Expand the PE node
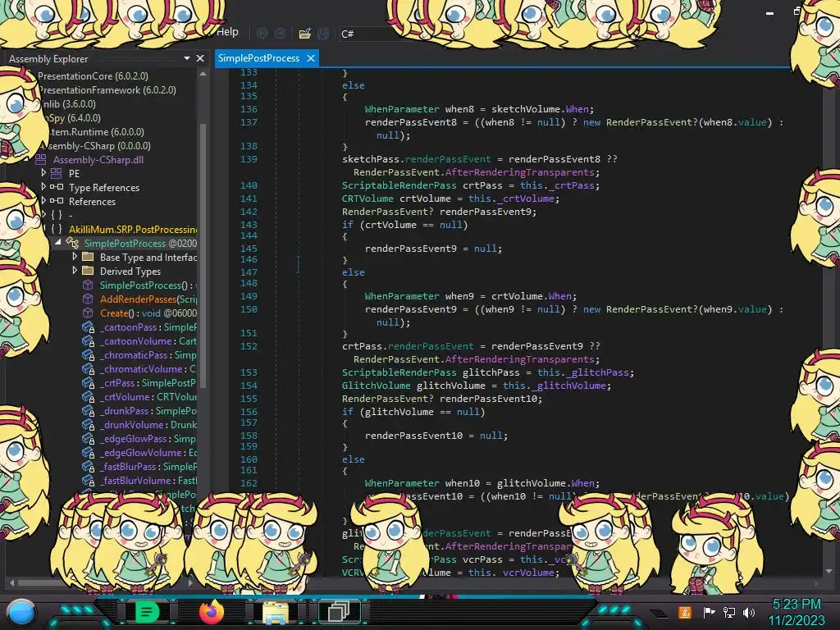Viewport: 840px width, 630px height. tap(44, 173)
